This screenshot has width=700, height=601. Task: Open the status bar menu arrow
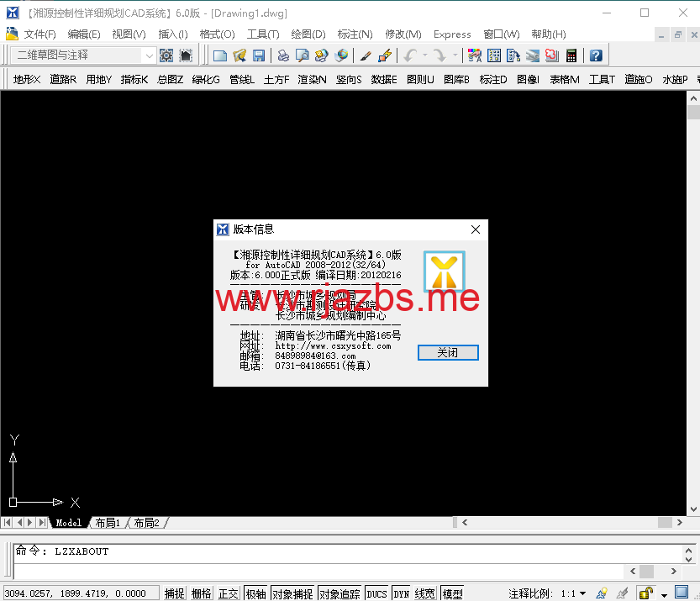[x=664, y=595]
